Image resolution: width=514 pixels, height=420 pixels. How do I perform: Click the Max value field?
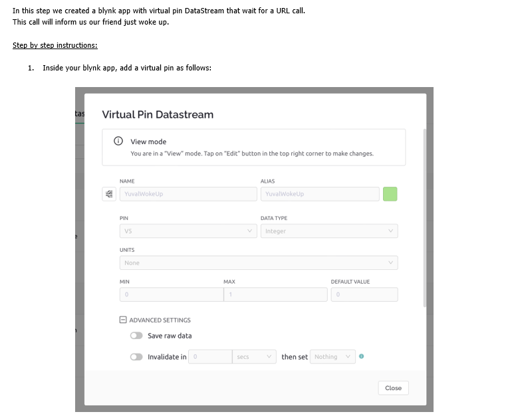(x=275, y=294)
